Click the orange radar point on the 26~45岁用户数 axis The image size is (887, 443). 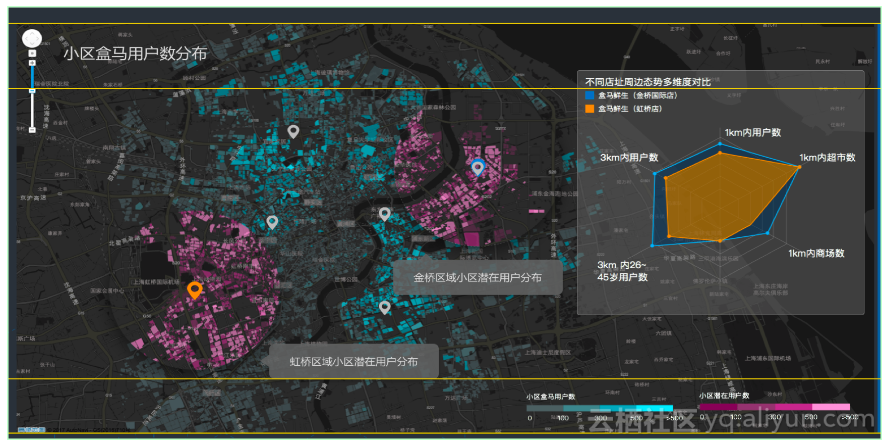coord(669,235)
